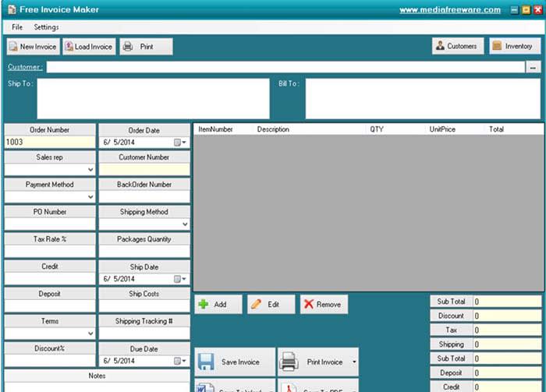Viewport: 546px width, 392px height.
Task: Open the File menu
Action: pos(17,27)
